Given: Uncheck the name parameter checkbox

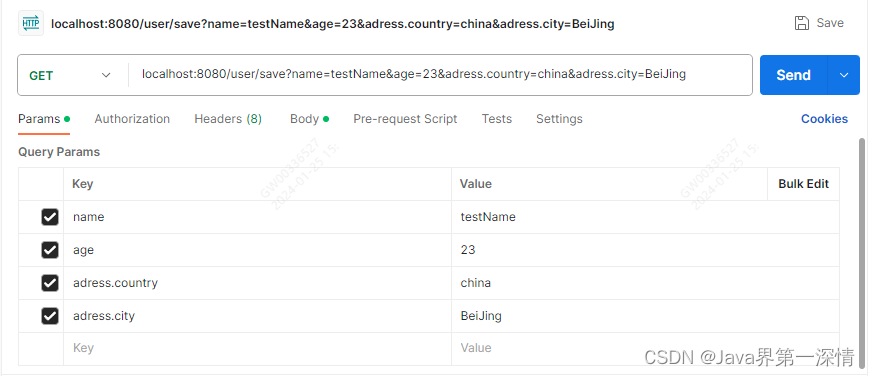Looking at the screenshot, I should tap(50, 217).
